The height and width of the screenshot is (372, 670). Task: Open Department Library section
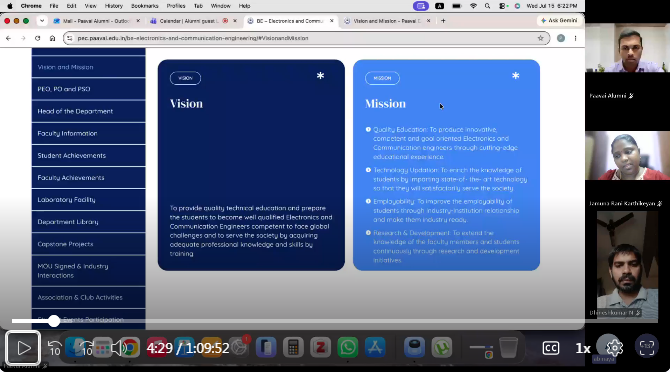coord(88,222)
